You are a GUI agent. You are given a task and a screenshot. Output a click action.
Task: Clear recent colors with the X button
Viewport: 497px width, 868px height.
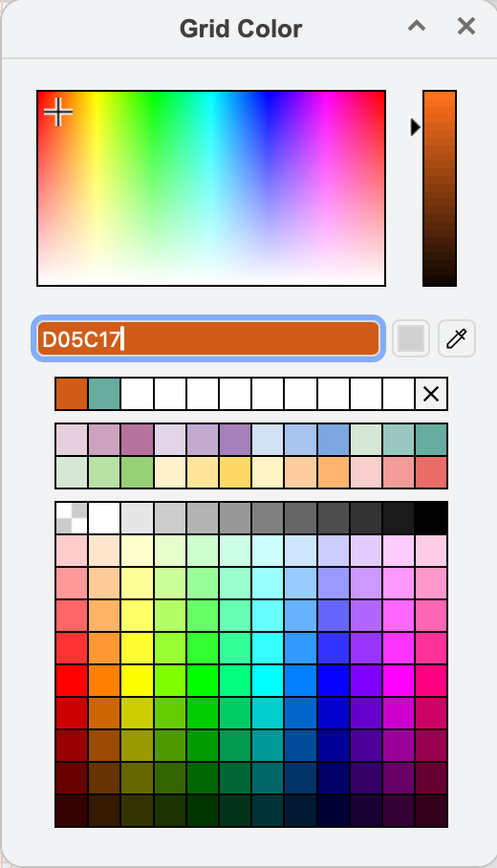click(431, 394)
